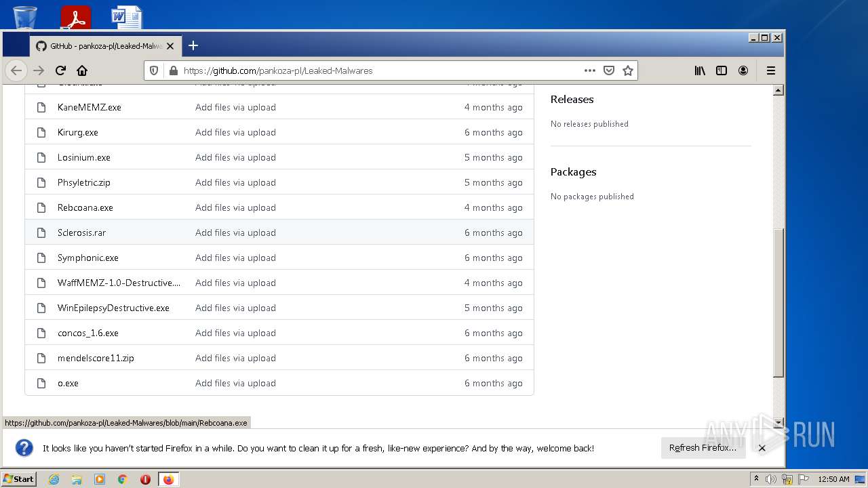Click file icon beside Symphonic.exe
Image resolution: width=868 pixels, height=488 pixels.
click(41, 258)
